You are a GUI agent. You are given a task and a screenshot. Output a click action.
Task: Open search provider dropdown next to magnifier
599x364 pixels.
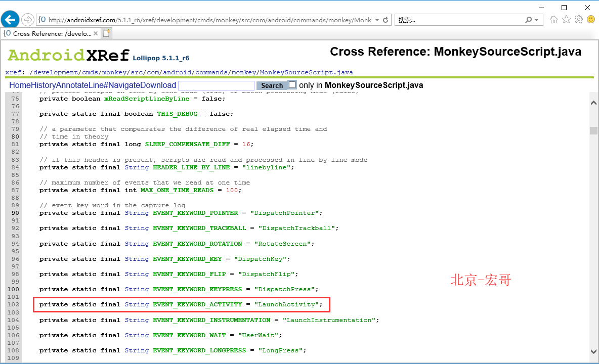(537, 20)
